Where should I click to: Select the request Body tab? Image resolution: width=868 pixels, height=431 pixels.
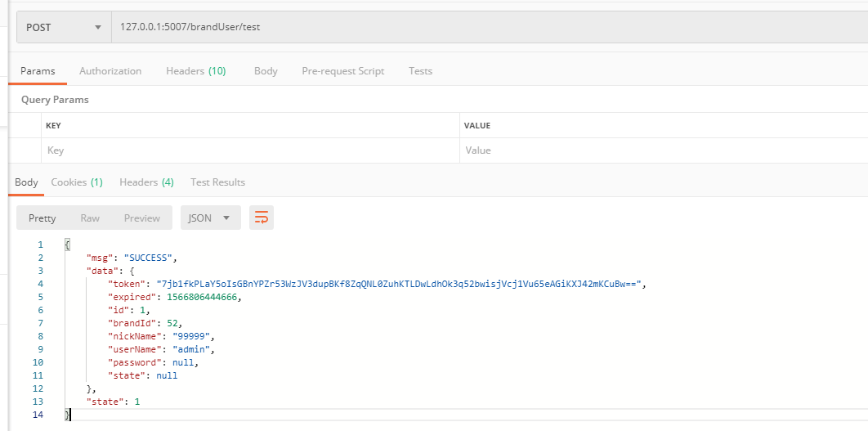(266, 71)
